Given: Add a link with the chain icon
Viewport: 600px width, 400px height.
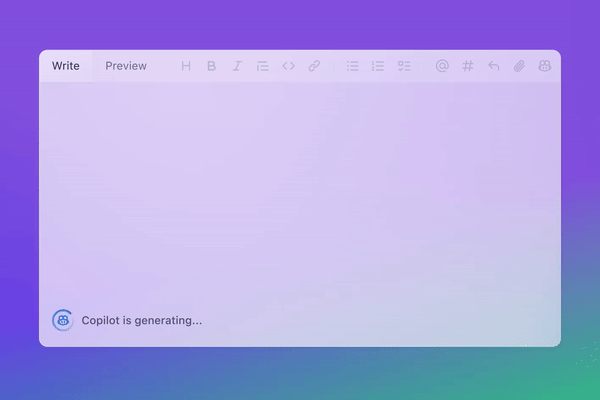Looking at the screenshot, I should pyautogui.click(x=314, y=66).
